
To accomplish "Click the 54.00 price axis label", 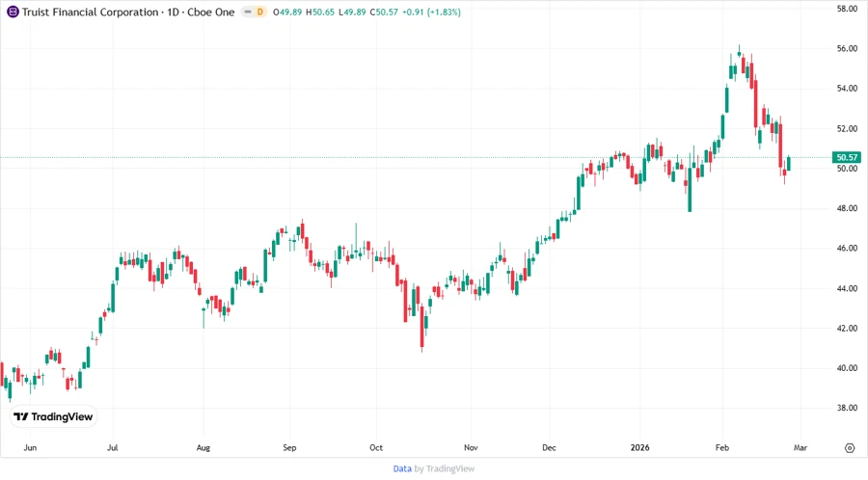I will point(847,89).
